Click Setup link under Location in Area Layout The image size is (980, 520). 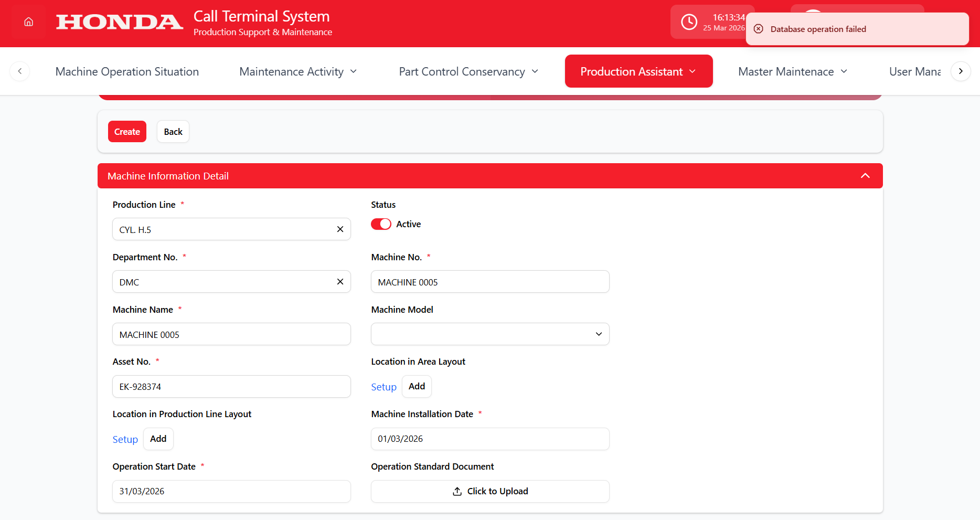384,387
